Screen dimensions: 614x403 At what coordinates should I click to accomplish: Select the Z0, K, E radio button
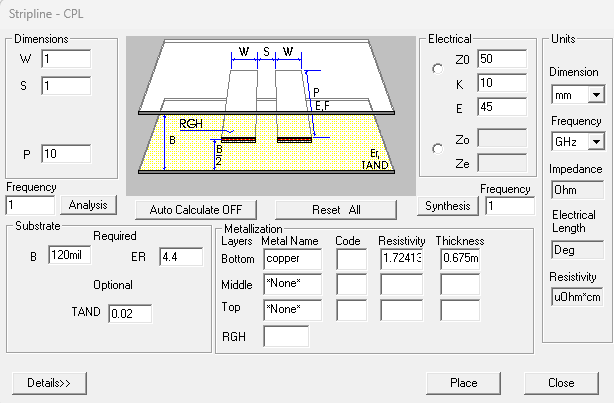[x=436, y=69]
